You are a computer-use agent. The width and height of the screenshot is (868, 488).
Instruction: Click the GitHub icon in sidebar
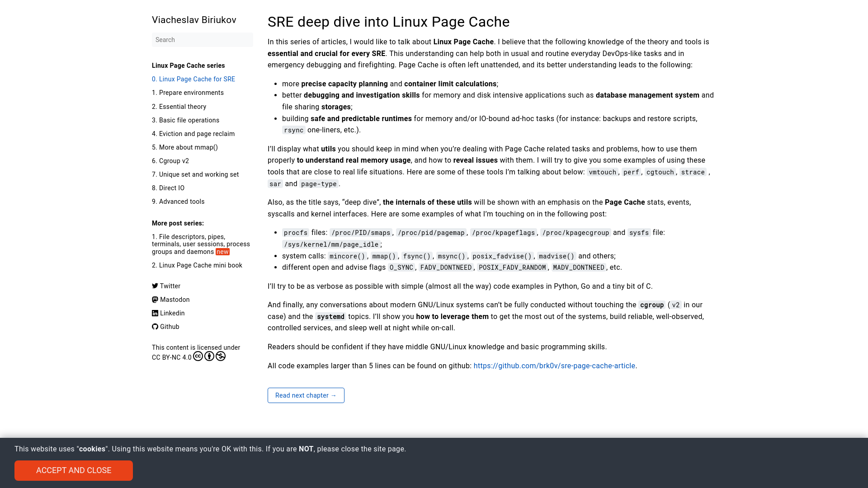(155, 326)
